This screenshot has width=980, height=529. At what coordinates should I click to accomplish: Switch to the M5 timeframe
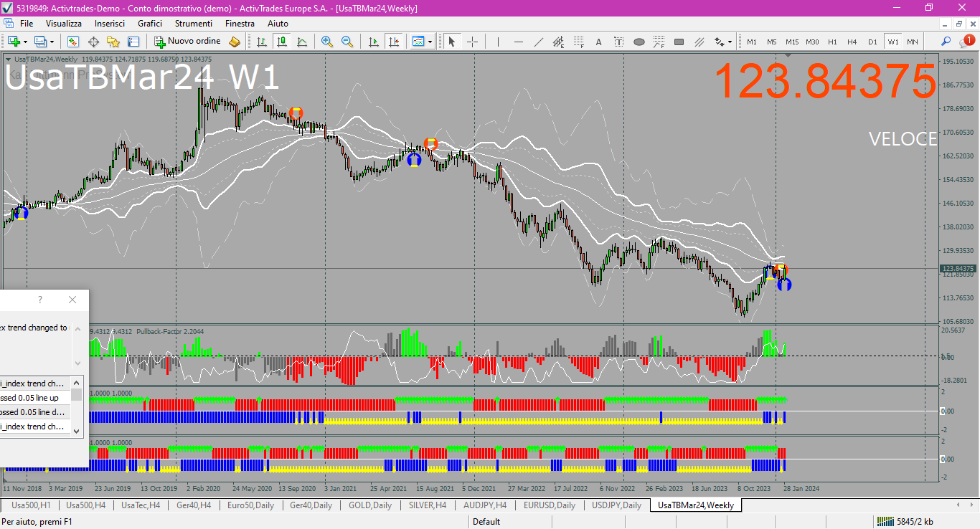point(771,42)
